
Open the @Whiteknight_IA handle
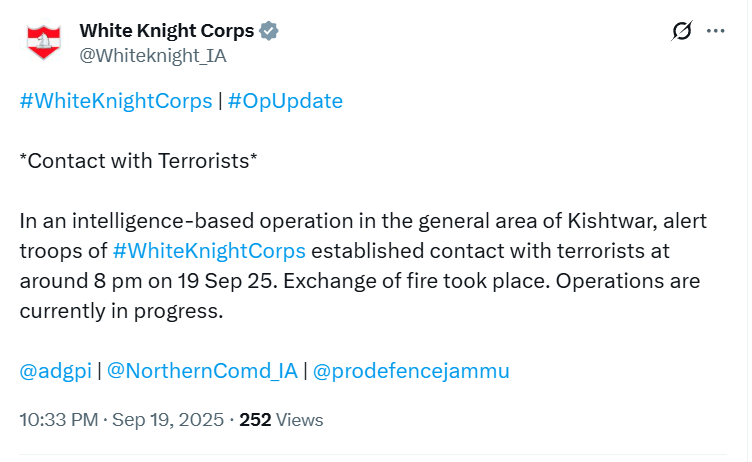pyautogui.click(x=153, y=56)
